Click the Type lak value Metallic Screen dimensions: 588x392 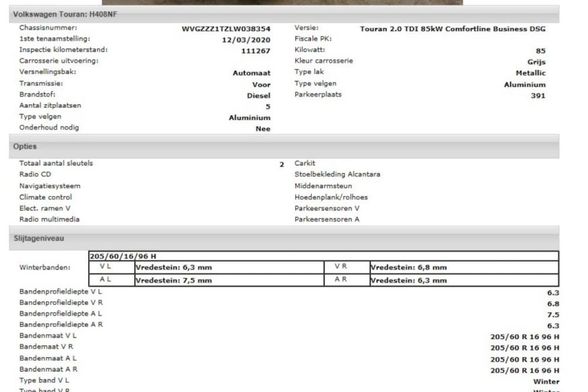(531, 73)
